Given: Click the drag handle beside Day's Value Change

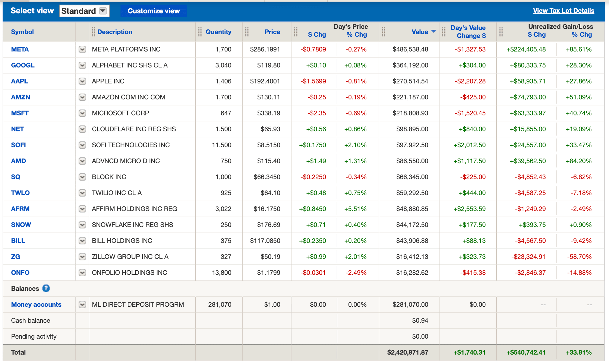Looking at the screenshot, I should (444, 32).
